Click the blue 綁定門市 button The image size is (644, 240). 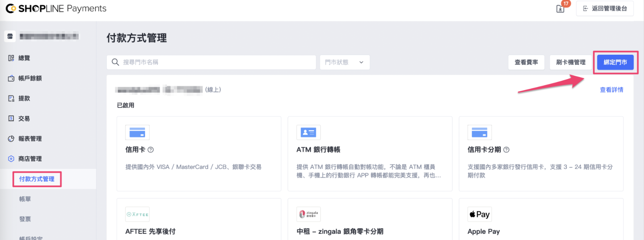[615, 62]
